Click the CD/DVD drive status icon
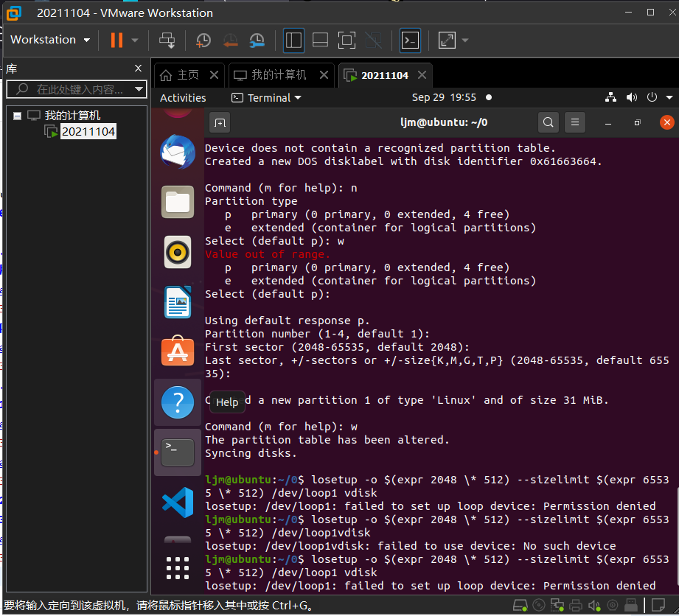 tap(539, 605)
